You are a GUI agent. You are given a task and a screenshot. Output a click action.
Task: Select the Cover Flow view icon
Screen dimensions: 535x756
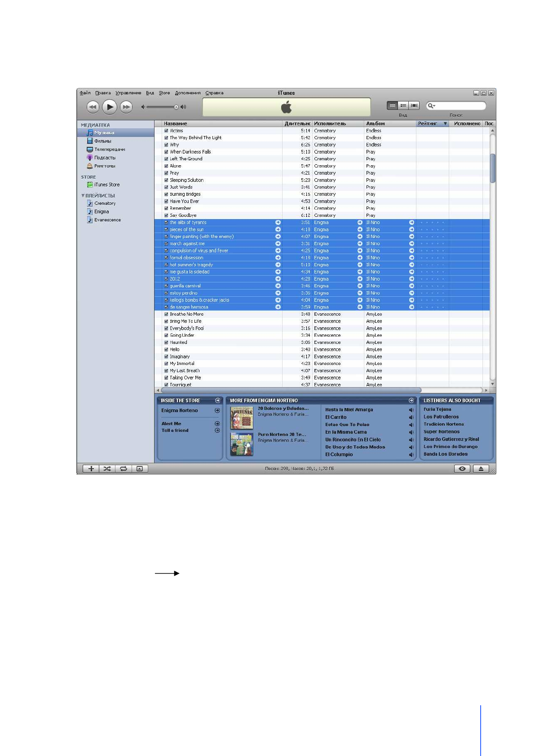click(x=414, y=105)
